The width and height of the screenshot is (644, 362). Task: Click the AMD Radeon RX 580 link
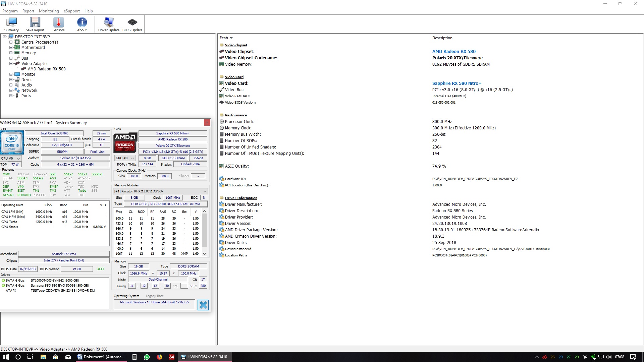point(453,51)
